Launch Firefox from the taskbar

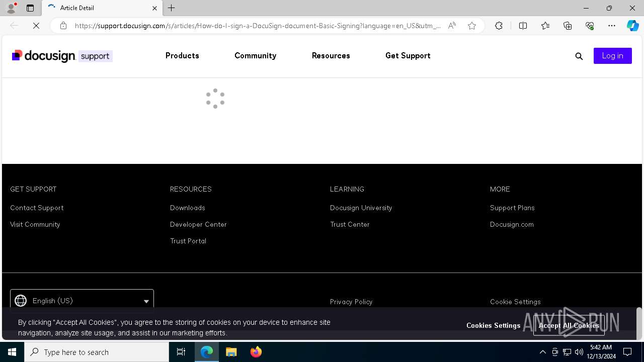tap(256, 352)
